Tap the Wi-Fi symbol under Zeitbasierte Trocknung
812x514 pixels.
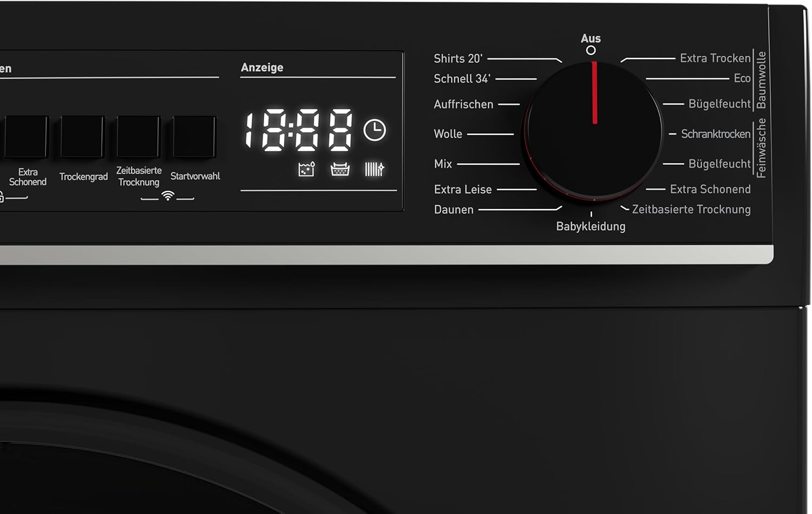[168, 196]
